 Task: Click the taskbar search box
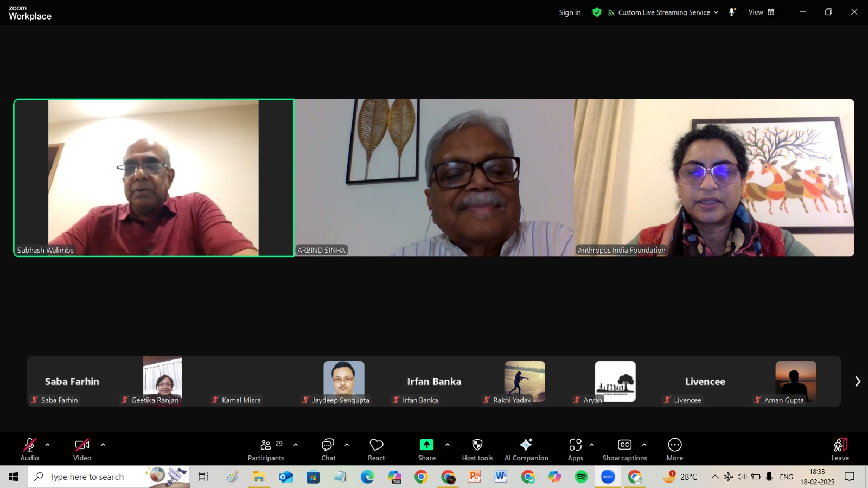pos(108,477)
